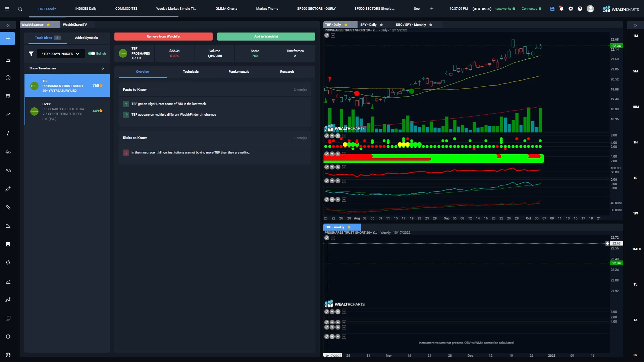Select the angle measurement tool

coord(8,226)
